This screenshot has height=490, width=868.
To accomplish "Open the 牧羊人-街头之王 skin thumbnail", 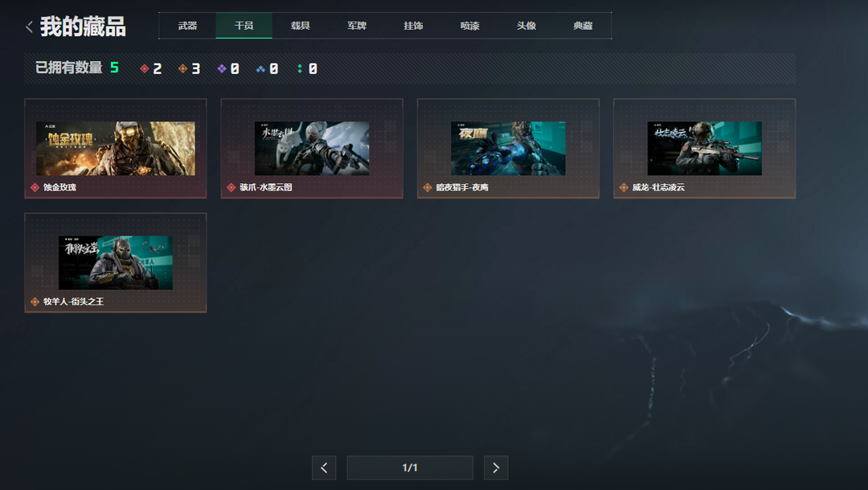I will 116,263.
